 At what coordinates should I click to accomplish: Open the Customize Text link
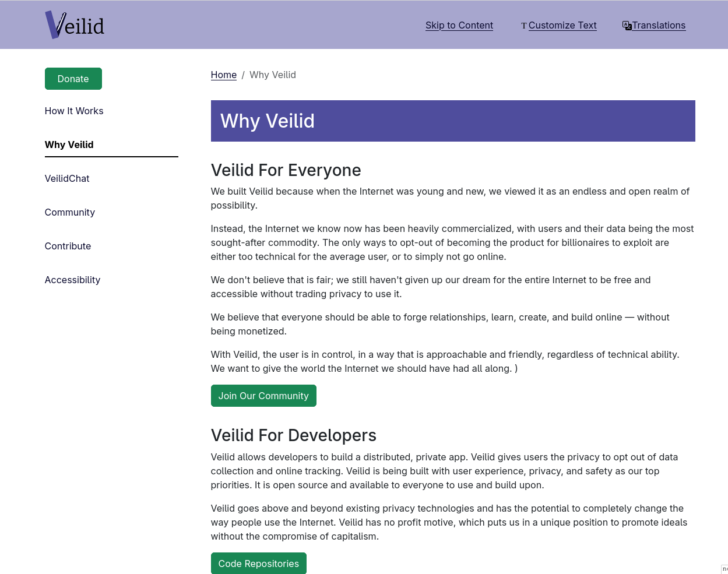click(562, 25)
